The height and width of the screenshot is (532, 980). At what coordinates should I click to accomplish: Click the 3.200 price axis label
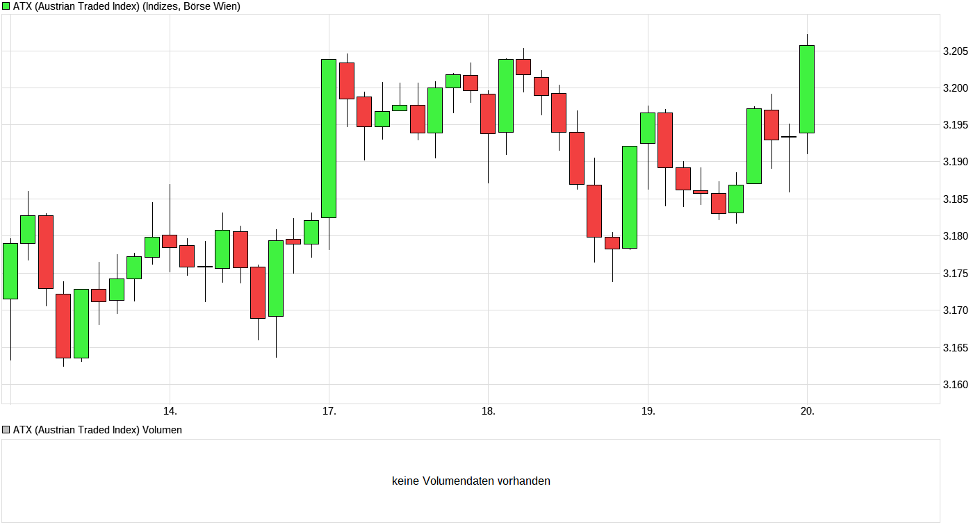956,88
